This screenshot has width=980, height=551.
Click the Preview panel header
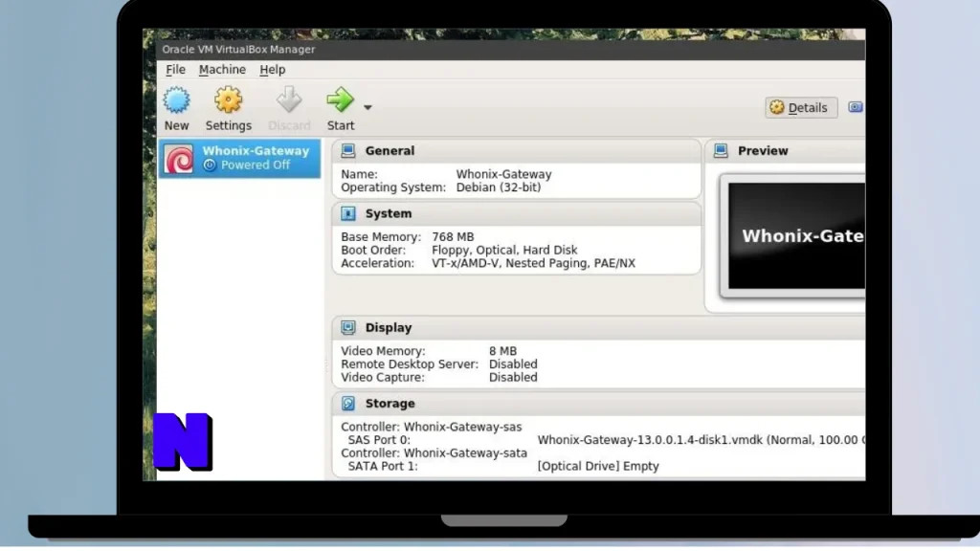(786, 150)
